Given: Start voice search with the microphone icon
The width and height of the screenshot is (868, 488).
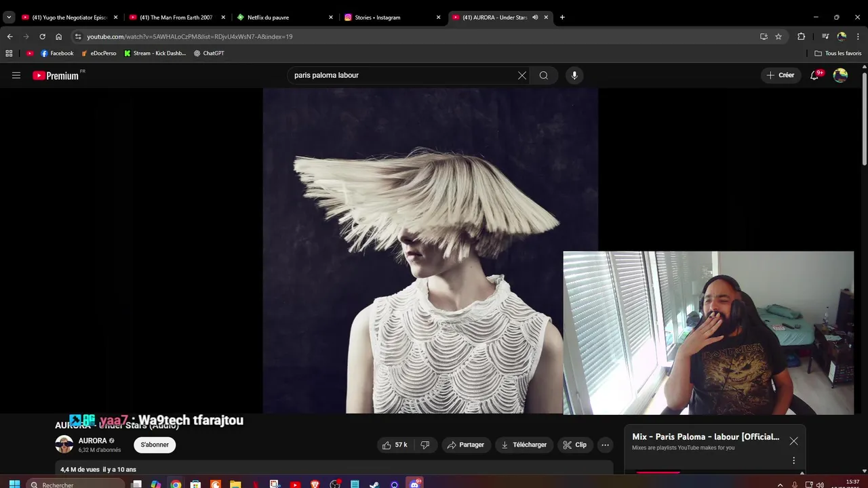Looking at the screenshot, I should pyautogui.click(x=574, y=75).
